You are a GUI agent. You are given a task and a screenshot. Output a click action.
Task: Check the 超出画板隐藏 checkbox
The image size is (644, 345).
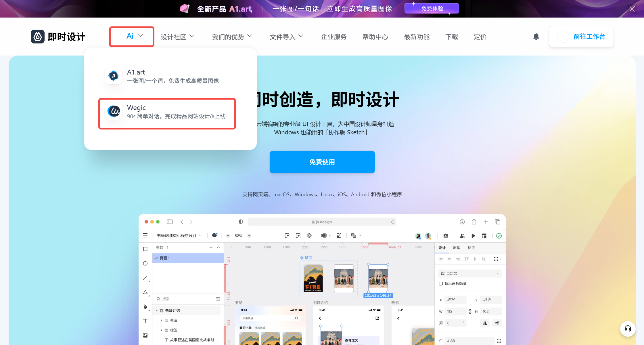441,283
